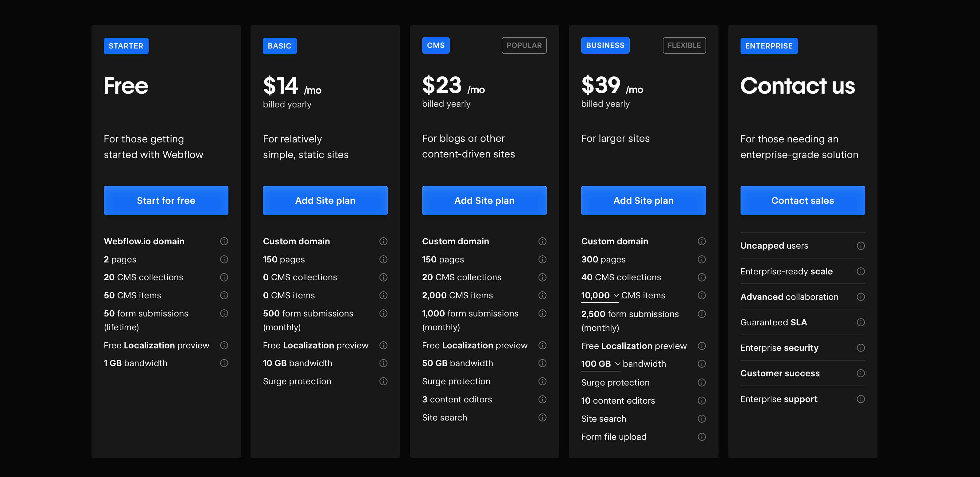Screen dimensions: 980x477
Task: Show info for 500 form submissions
Action: pos(383,313)
